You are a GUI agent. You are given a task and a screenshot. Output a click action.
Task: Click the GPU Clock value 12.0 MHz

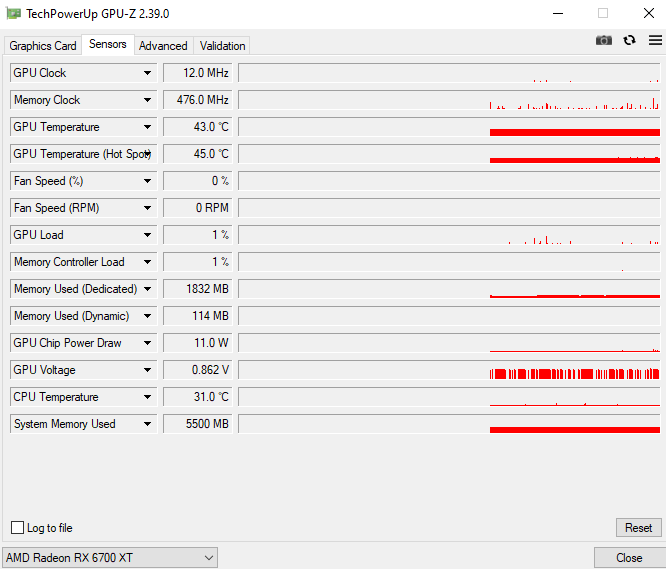[x=198, y=73]
